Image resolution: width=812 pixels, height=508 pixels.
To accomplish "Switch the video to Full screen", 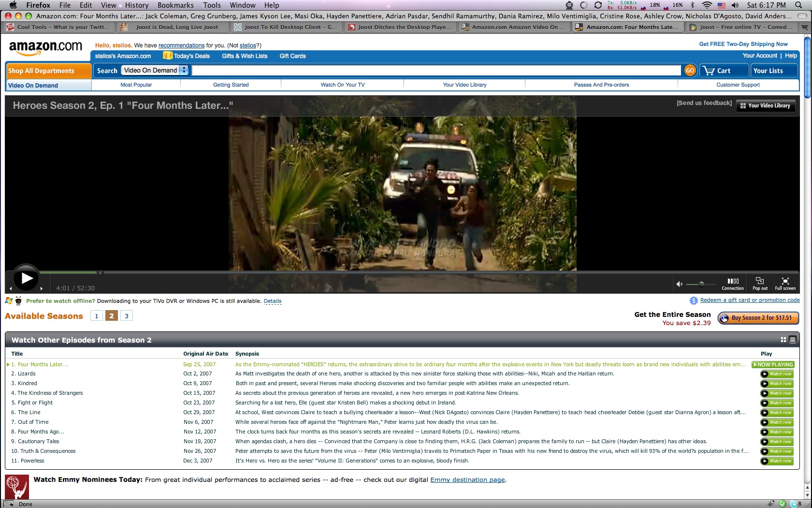I will point(785,284).
